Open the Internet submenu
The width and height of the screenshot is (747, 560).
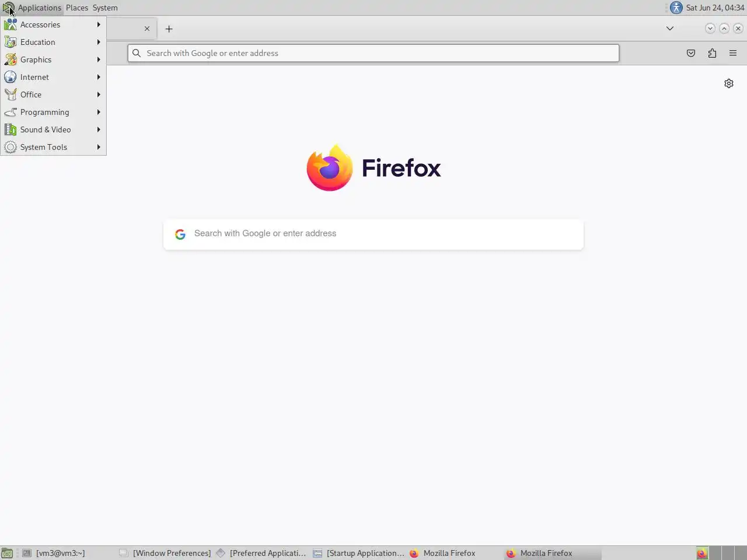point(53,77)
